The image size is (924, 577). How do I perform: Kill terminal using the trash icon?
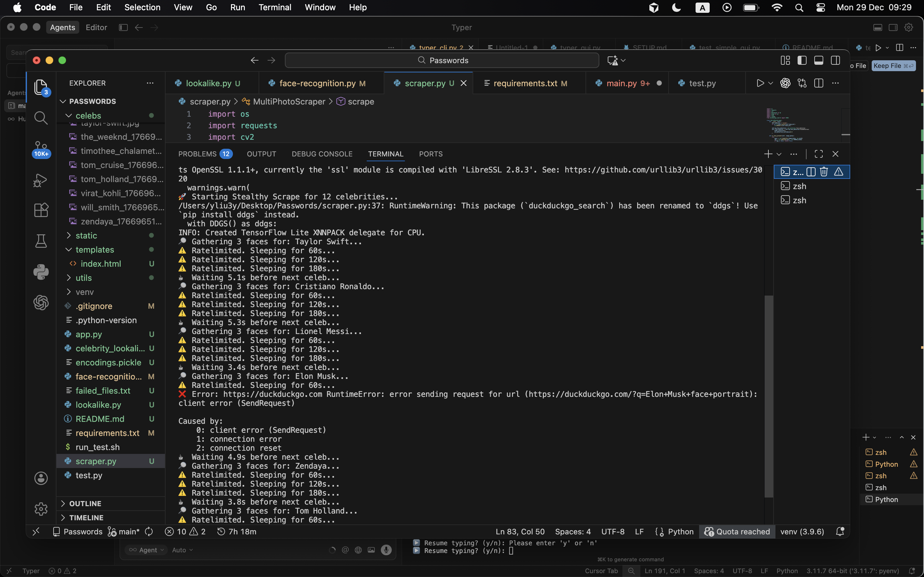click(824, 172)
